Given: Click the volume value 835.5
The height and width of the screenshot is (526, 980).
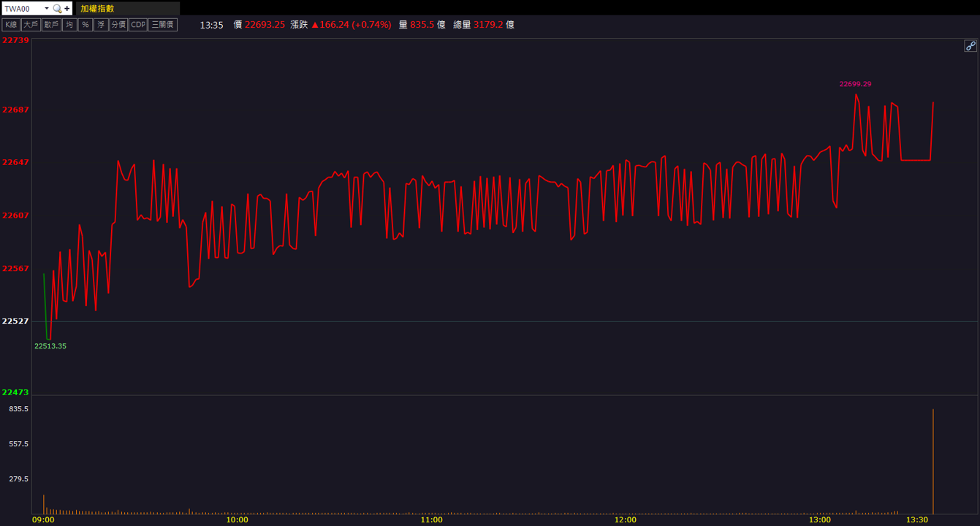Looking at the screenshot, I should tap(422, 25).
